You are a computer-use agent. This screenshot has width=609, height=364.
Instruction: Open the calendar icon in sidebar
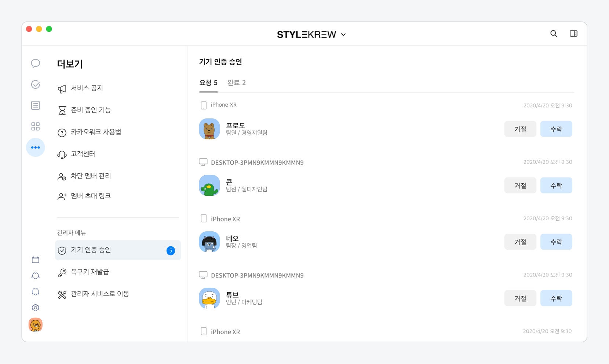tap(36, 260)
